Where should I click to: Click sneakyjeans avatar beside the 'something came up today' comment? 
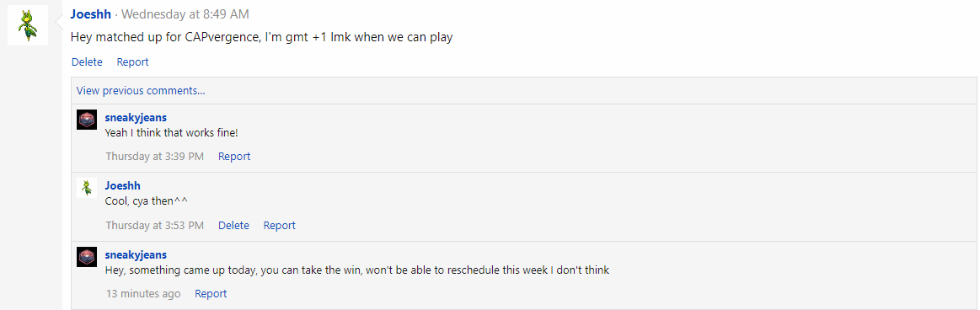(x=86, y=257)
